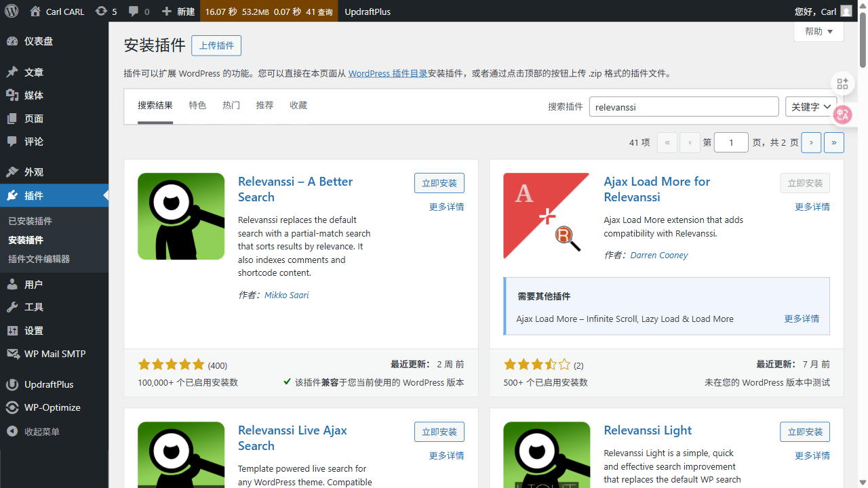Open comments via the speech bubble icon
This screenshot has width=868, height=488.
[x=133, y=11]
